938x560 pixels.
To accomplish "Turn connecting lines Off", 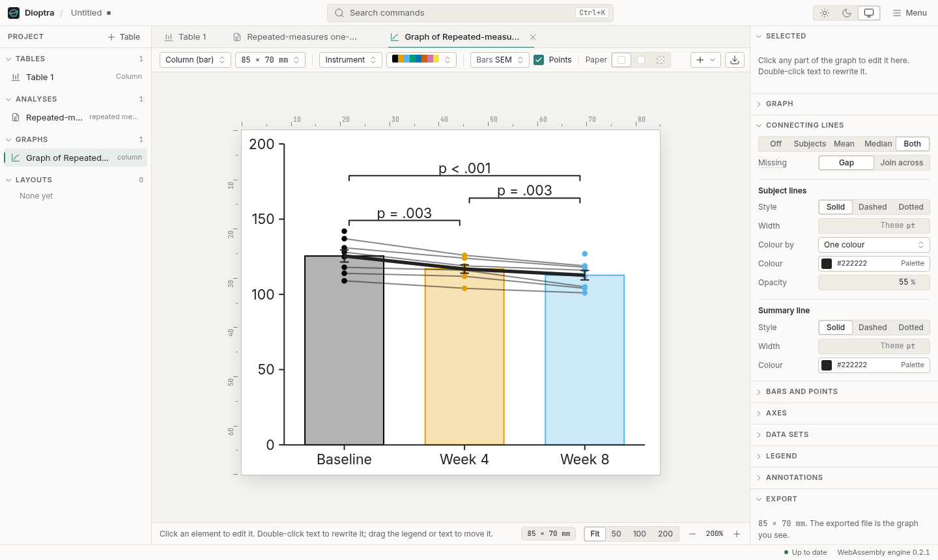I will (776, 144).
